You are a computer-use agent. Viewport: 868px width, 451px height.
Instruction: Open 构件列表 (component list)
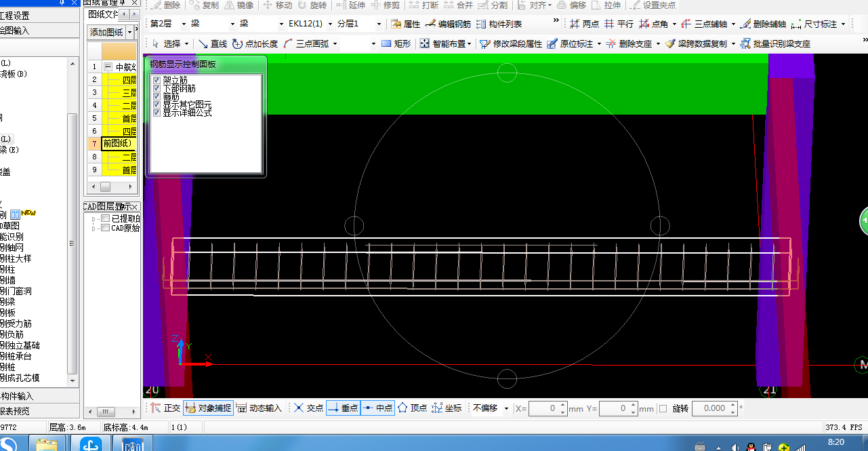pos(499,24)
